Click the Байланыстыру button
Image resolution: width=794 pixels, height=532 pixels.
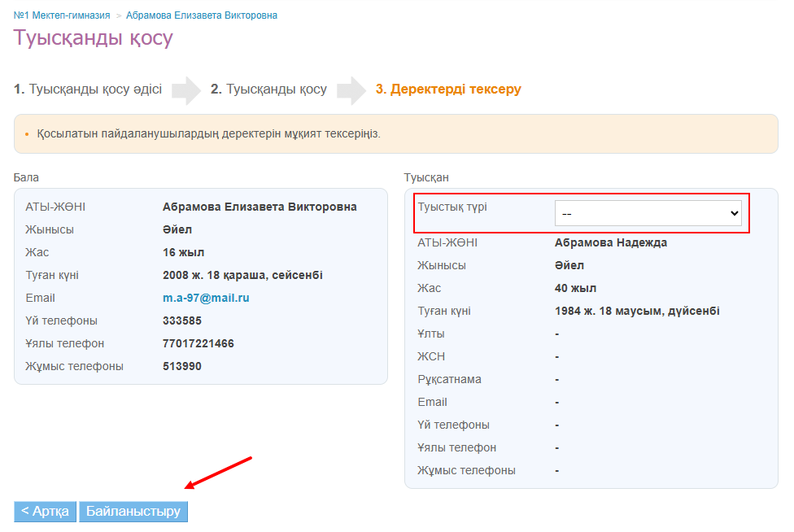point(133,512)
